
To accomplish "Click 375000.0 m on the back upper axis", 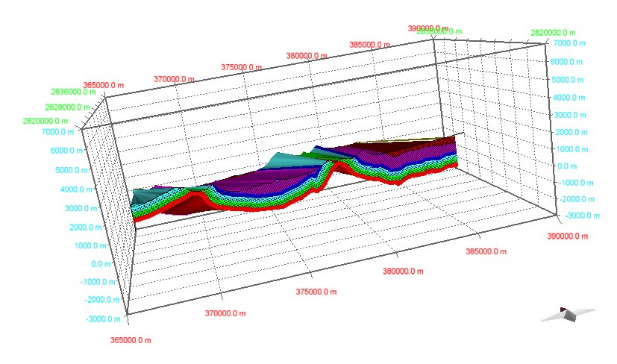I will click(x=241, y=67).
